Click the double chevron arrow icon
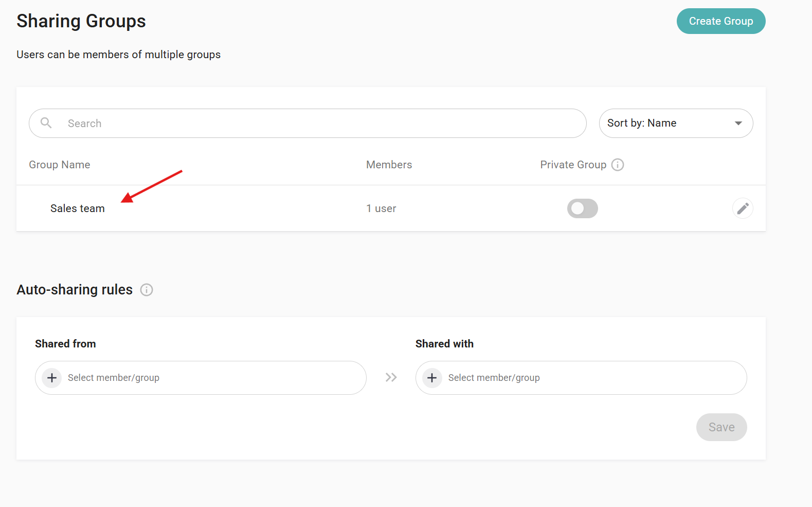The image size is (812, 507). point(391,378)
